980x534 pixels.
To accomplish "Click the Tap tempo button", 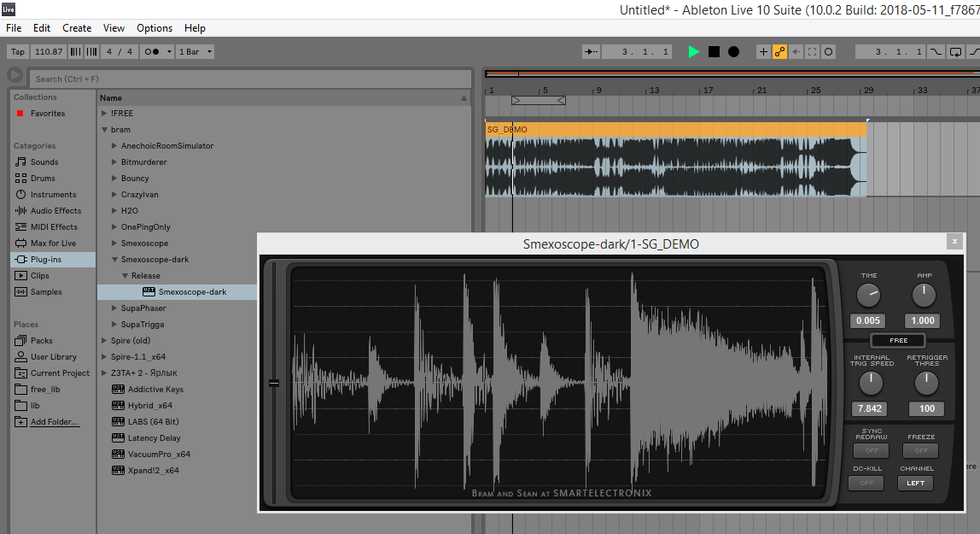I will click(x=17, y=52).
